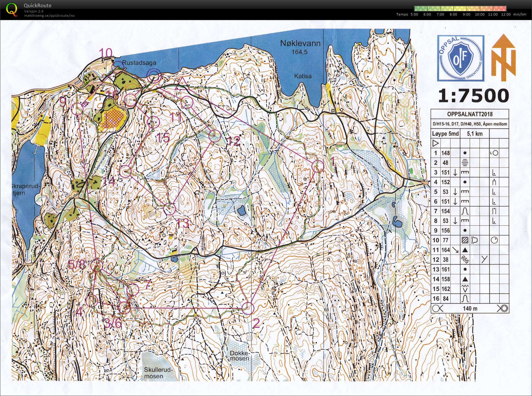
Task: Click the 'Katisa' map label
Action: [x=303, y=76]
